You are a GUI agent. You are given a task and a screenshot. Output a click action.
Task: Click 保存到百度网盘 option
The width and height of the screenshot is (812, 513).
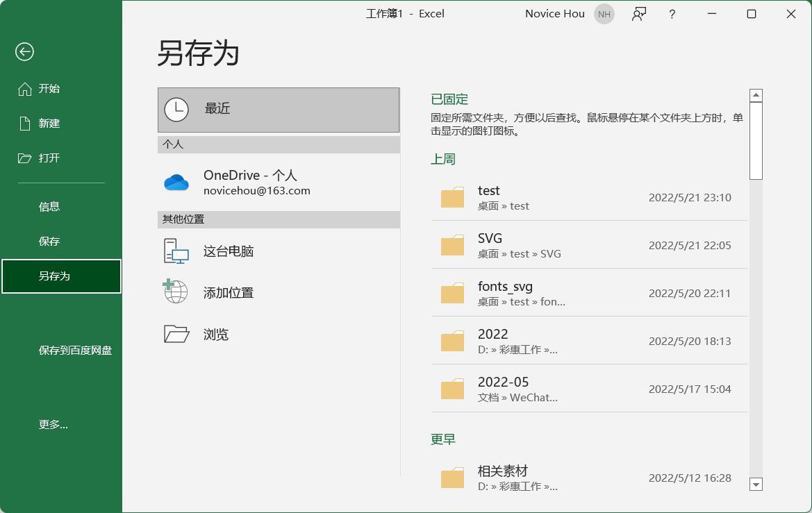pos(75,351)
